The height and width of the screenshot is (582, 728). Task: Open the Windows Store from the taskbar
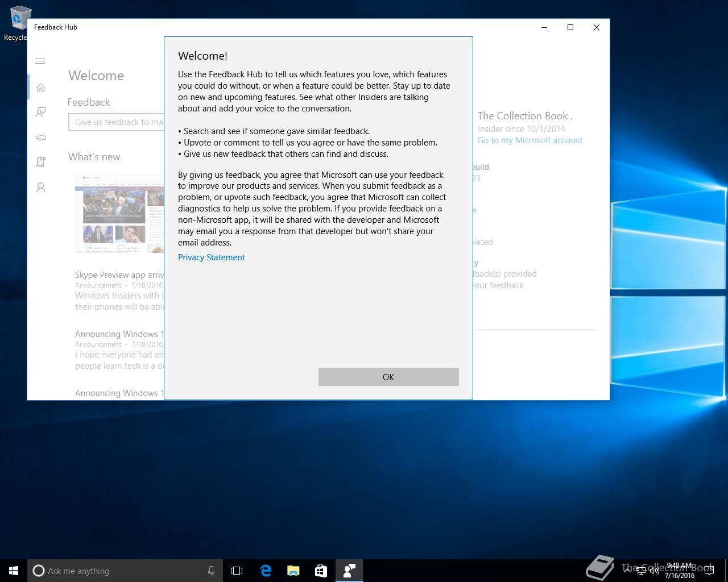pos(321,571)
